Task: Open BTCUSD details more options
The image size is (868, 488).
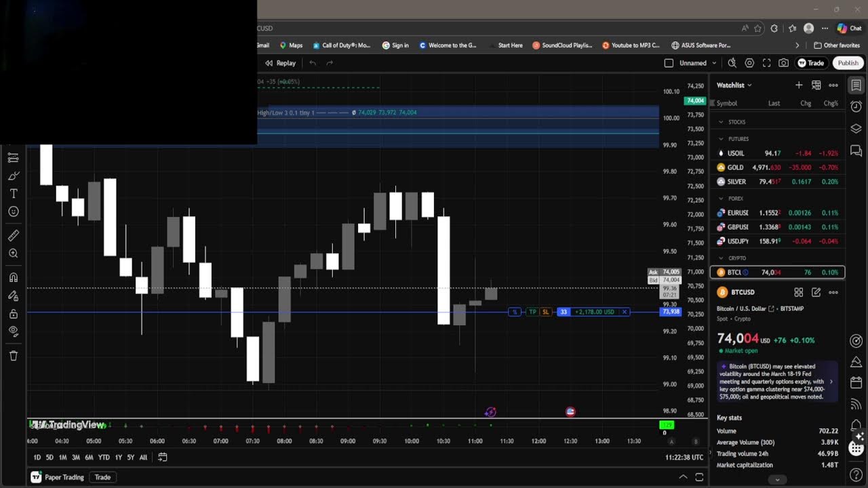Action: click(x=833, y=292)
